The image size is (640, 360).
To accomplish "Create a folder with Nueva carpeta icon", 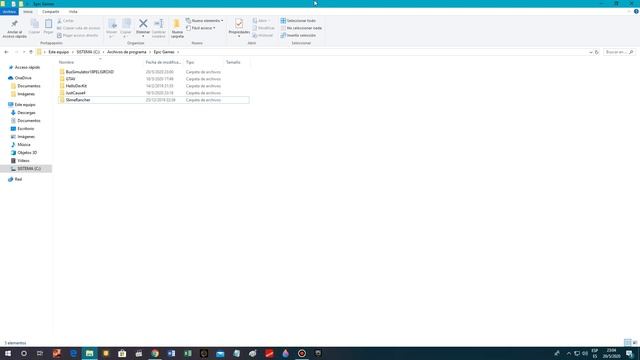I will pos(177,24).
